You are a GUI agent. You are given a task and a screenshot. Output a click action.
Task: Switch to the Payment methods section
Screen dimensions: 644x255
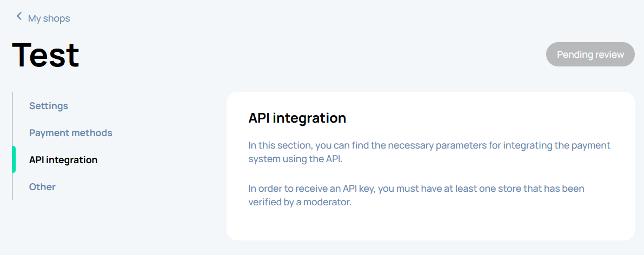(x=71, y=133)
